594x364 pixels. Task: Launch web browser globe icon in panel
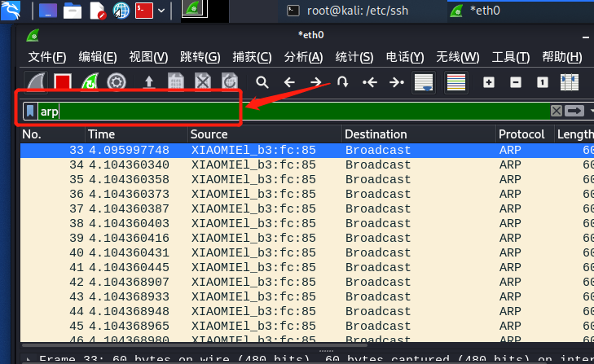point(121,11)
